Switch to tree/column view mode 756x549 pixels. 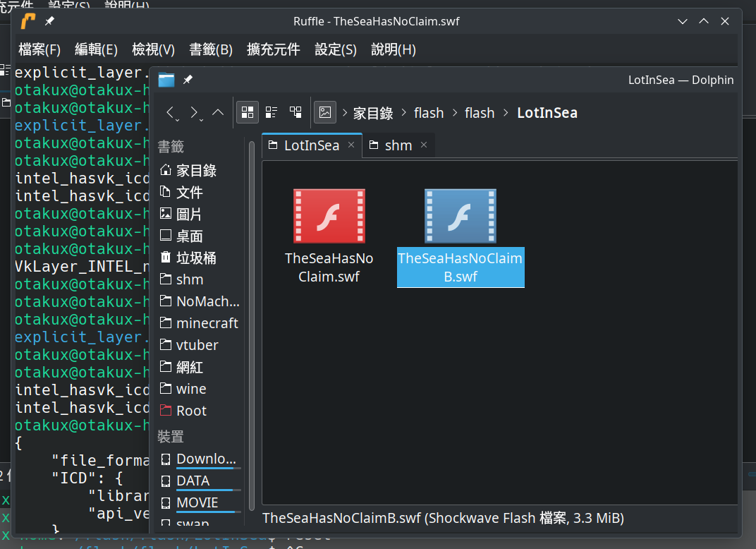(x=295, y=111)
